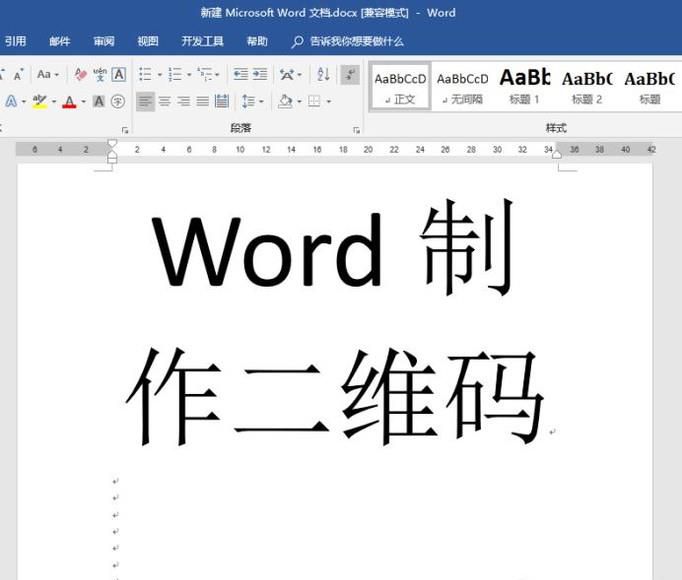Apply distributed alignment icon
This screenshot has height=580, width=682.
click(x=222, y=102)
